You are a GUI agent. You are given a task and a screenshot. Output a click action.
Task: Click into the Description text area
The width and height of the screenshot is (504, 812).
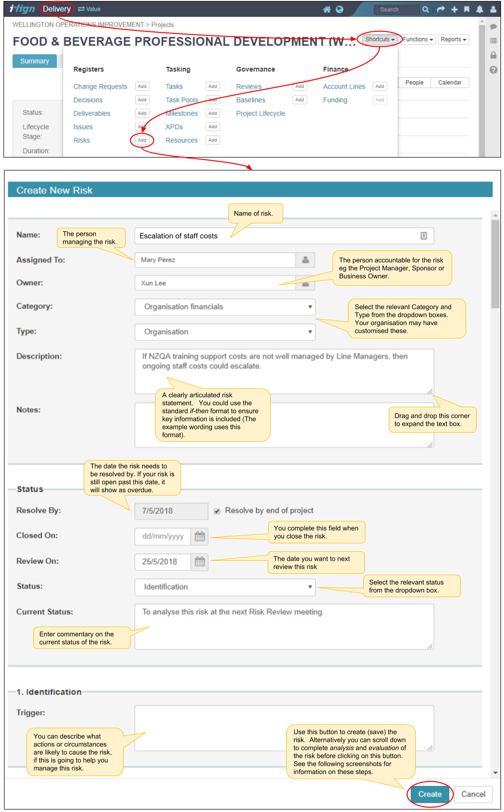point(284,371)
